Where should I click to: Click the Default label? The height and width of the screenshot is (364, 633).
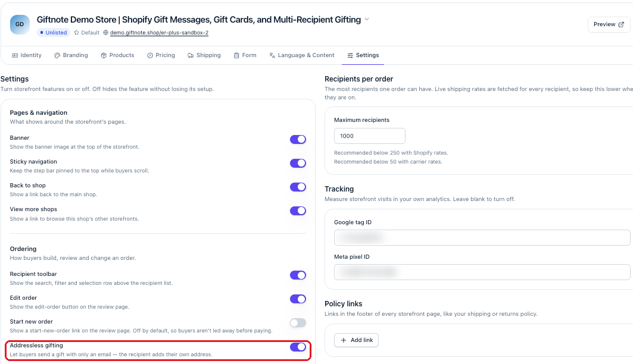click(90, 33)
